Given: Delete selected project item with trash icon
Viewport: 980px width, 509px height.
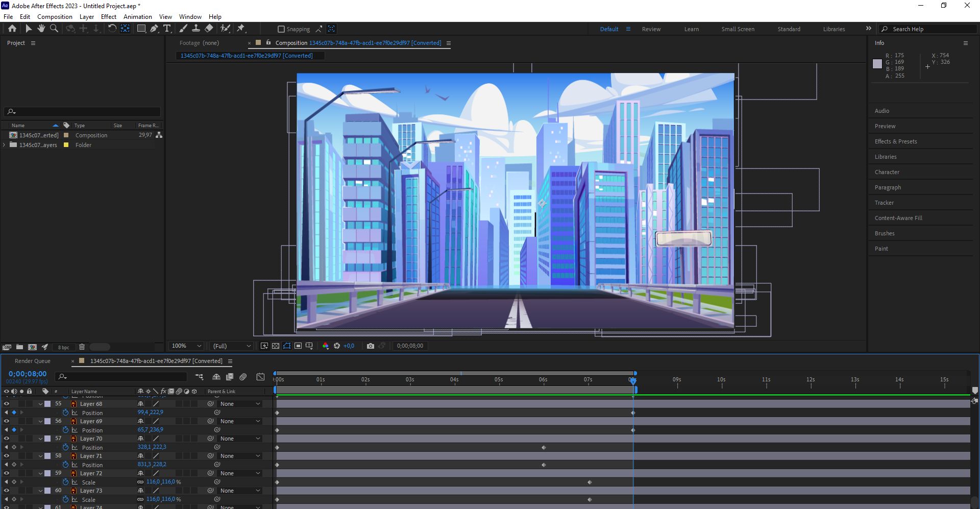Looking at the screenshot, I should click(82, 347).
